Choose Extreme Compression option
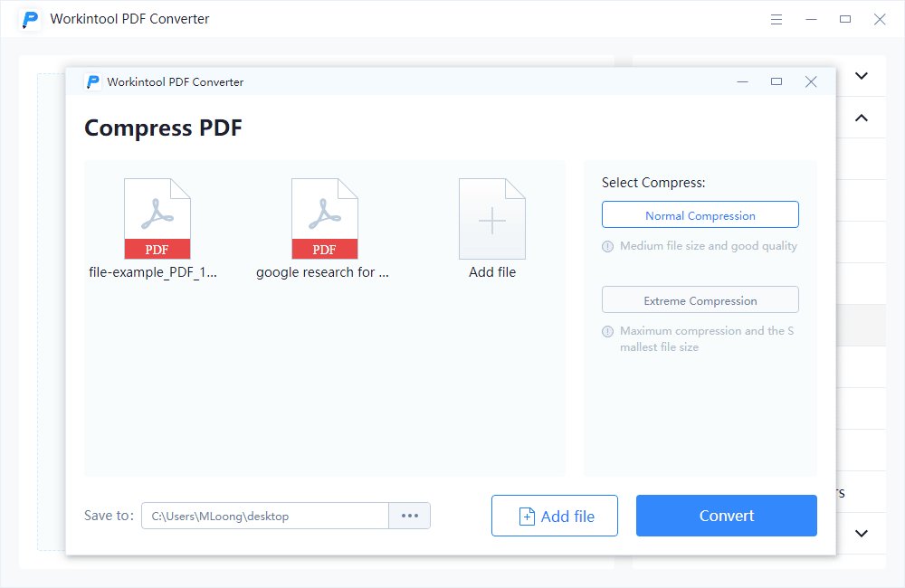The width and height of the screenshot is (905, 588). point(700,300)
